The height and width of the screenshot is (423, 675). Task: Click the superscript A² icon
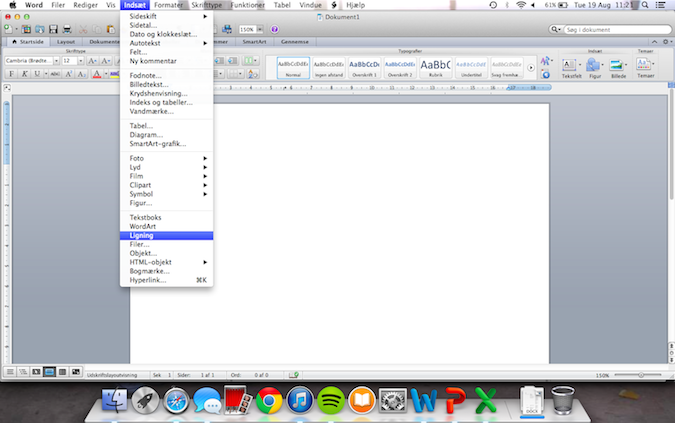click(68, 74)
